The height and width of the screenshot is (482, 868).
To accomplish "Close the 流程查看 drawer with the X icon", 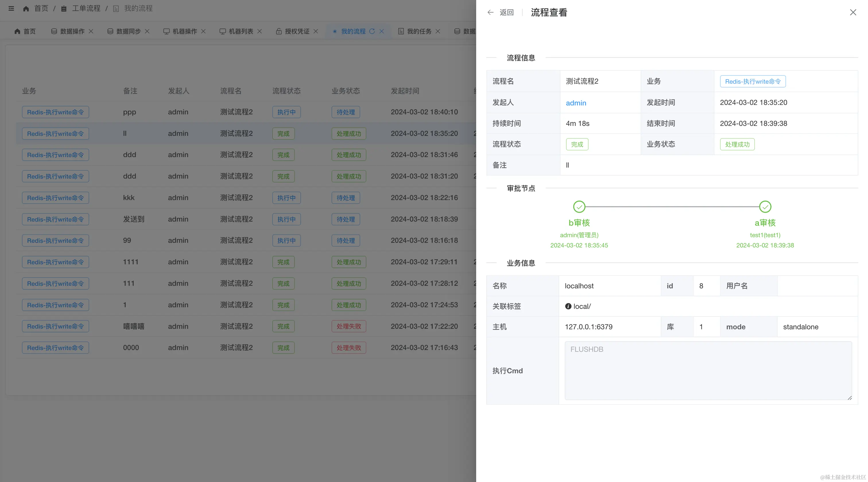I will tap(853, 12).
